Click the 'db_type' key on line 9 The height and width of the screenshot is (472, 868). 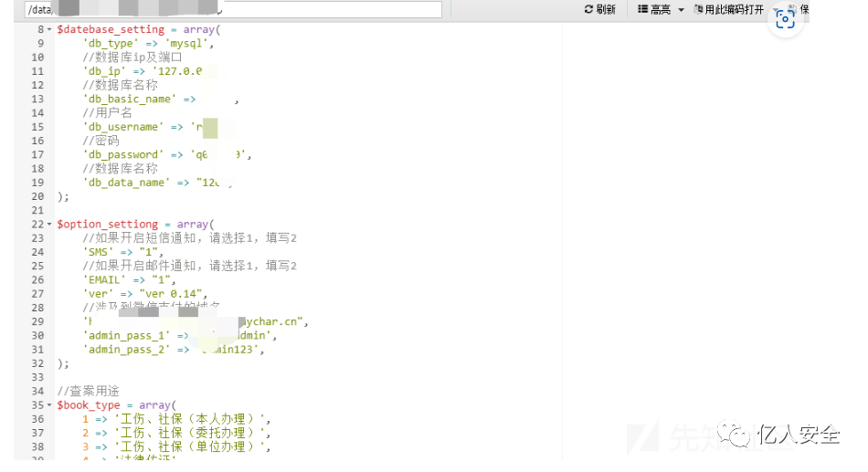pyautogui.click(x=111, y=43)
